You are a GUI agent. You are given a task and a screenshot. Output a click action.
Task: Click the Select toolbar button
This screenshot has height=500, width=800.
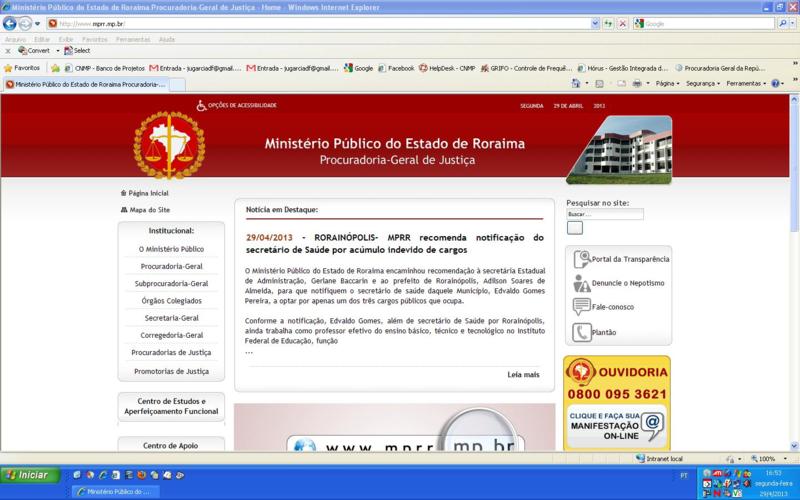pyautogui.click(x=77, y=51)
